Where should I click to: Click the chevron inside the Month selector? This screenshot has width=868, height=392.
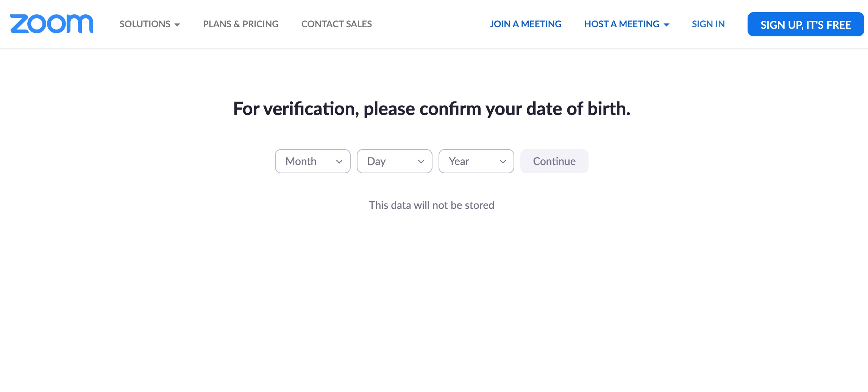click(x=339, y=162)
